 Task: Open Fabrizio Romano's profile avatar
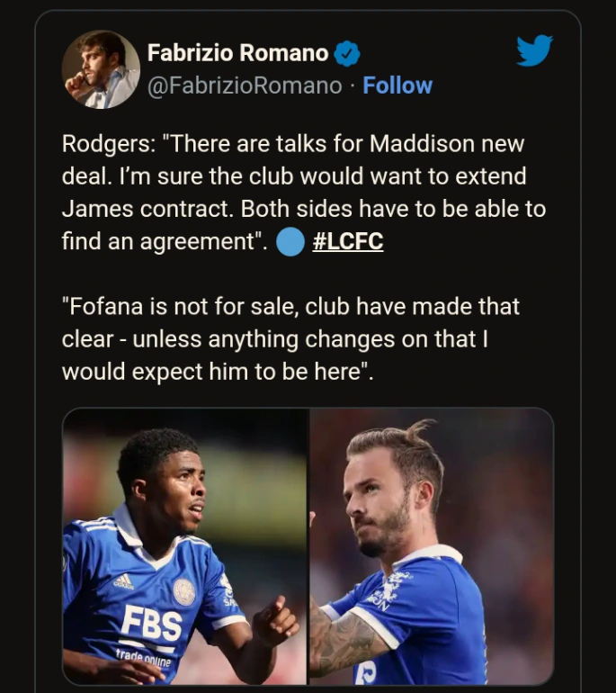click(101, 69)
